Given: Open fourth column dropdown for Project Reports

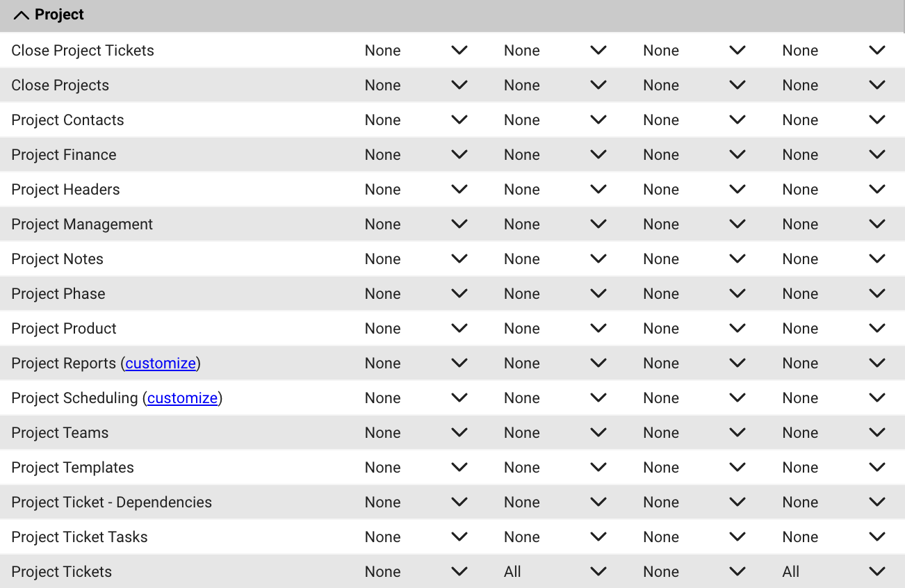Looking at the screenshot, I should coord(877,364).
